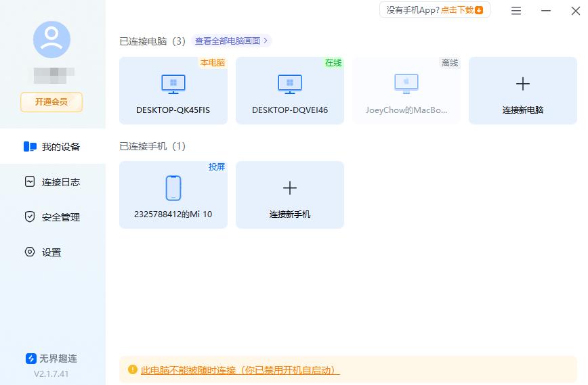Click the 我的设备 devices icon
The height and width of the screenshot is (385, 588).
coord(30,146)
